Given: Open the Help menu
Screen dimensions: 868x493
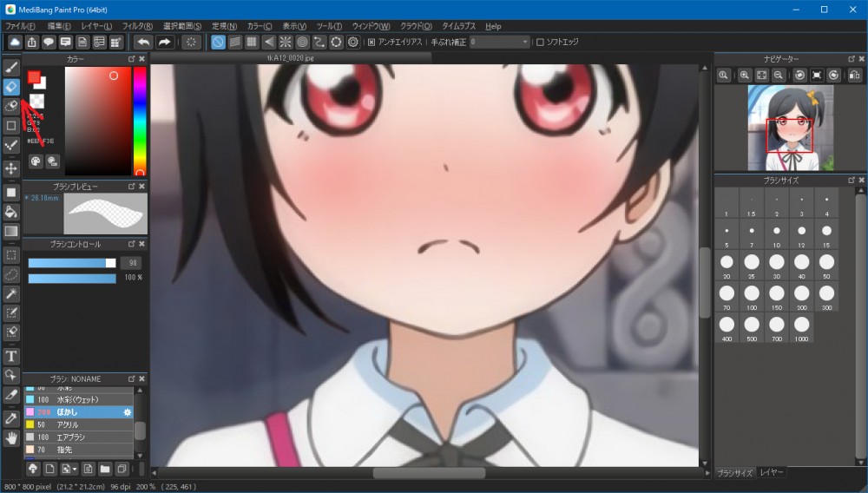Looking at the screenshot, I should [x=493, y=26].
